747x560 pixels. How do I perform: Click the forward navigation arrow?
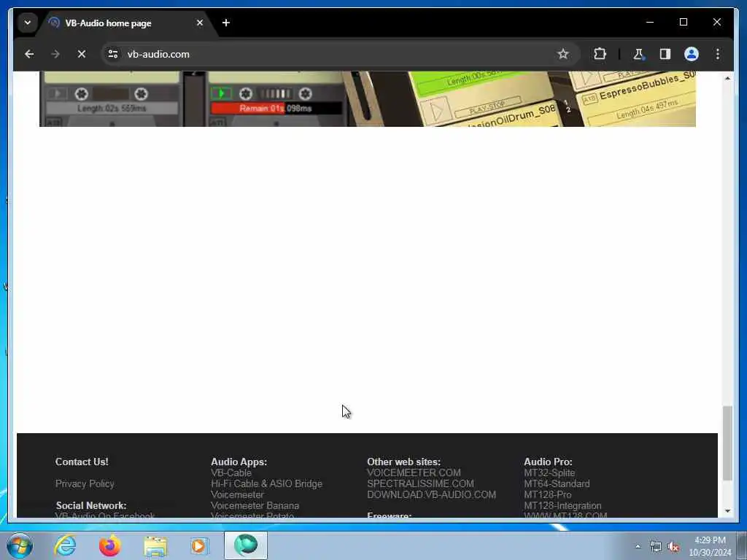coord(55,54)
